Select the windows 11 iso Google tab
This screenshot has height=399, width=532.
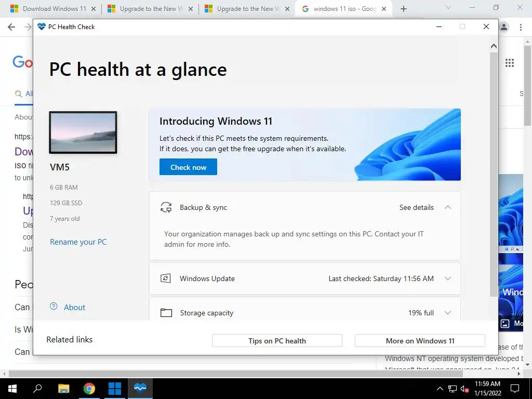tap(344, 9)
